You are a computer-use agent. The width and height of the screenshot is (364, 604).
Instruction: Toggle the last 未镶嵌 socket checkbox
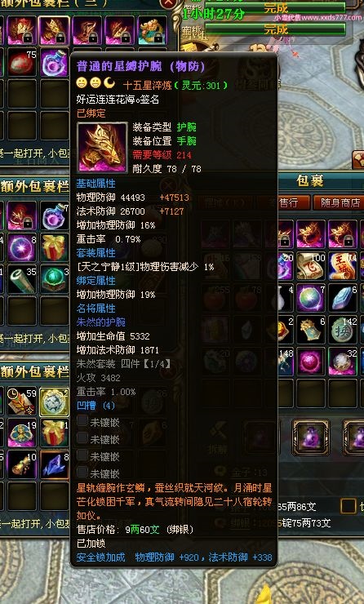pyautogui.click(x=82, y=472)
